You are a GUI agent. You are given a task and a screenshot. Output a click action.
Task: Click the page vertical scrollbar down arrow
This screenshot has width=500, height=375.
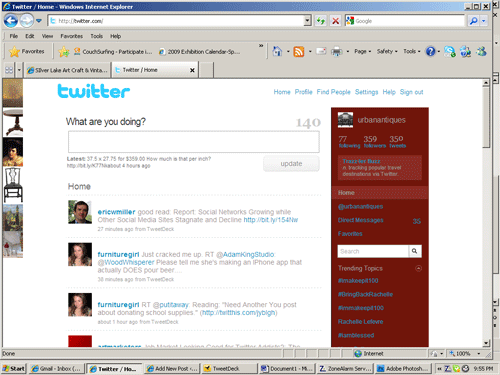(486, 343)
